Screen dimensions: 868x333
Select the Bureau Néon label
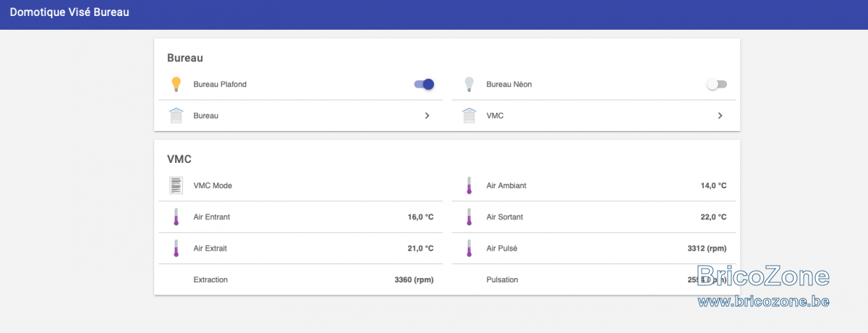tap(509, 84)
